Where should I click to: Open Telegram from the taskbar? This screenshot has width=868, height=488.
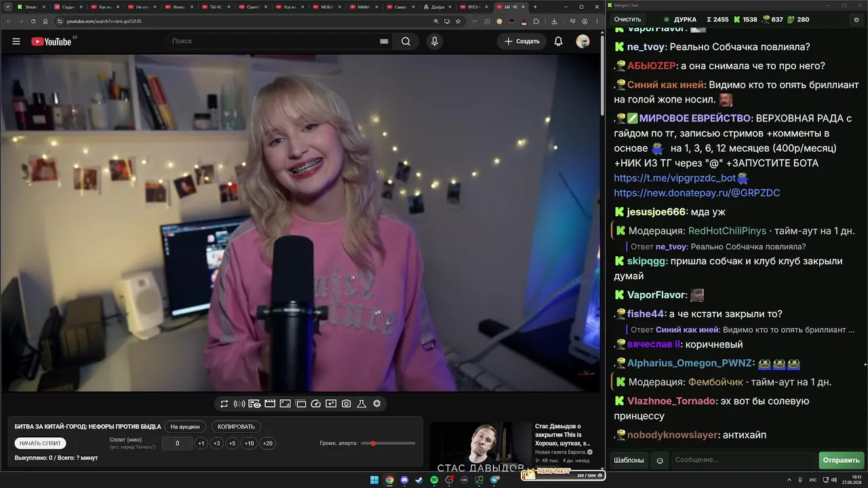click(494, 480)
